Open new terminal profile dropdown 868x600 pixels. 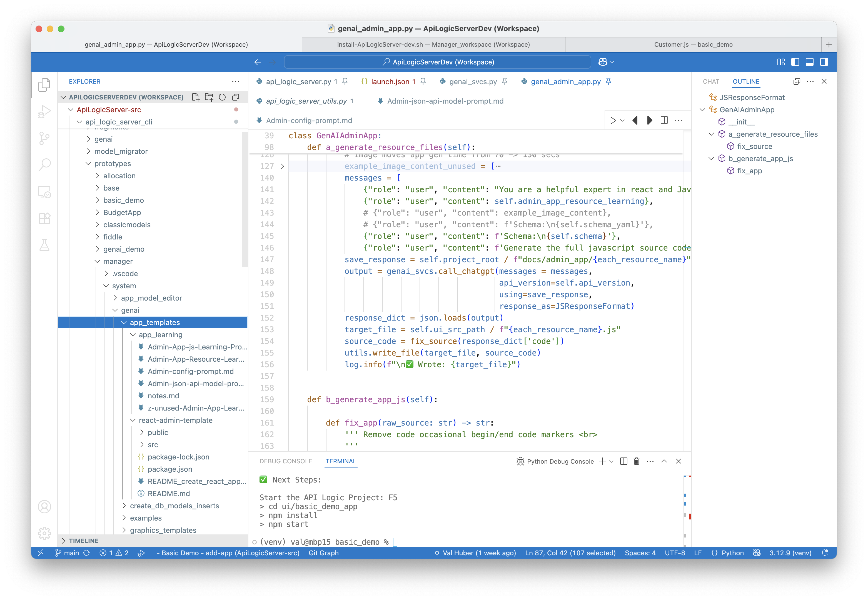coord(611,461)
